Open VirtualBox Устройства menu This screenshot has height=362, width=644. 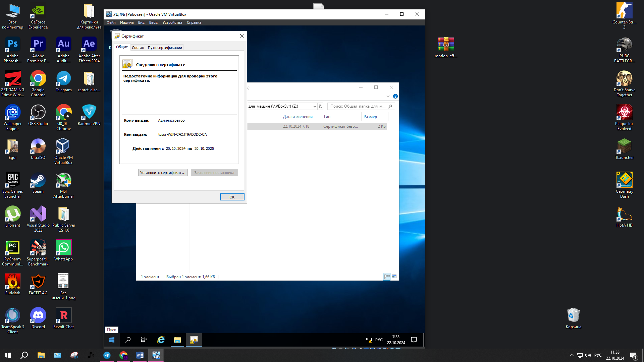(x=172, y=22)
